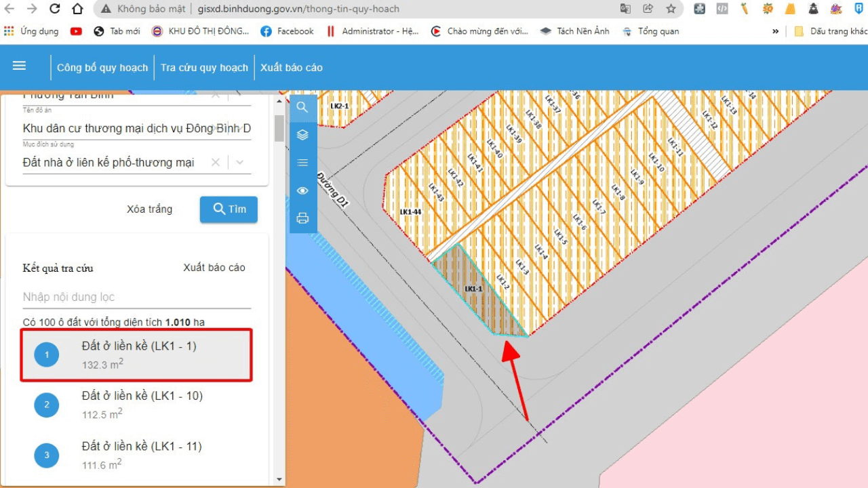Open the Công bố quy hoạch menu
This screenshot has width=868, height=488.
tap(102, 68)
